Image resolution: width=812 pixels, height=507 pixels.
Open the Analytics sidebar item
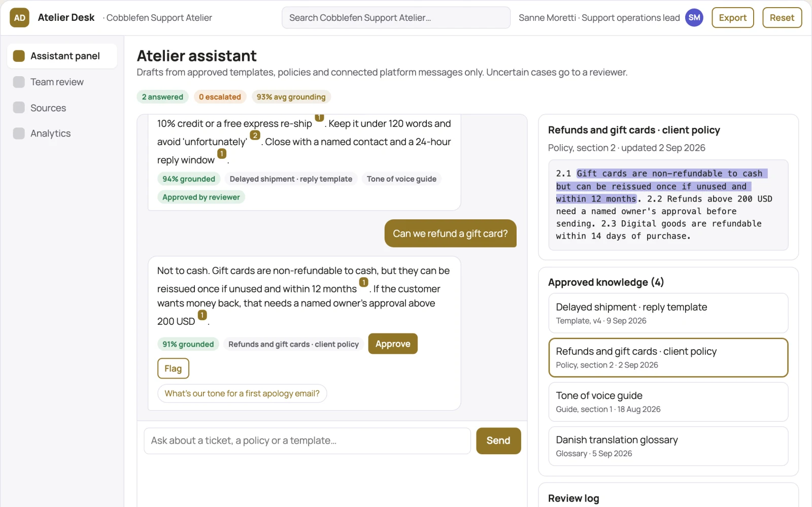coord(62,133)
